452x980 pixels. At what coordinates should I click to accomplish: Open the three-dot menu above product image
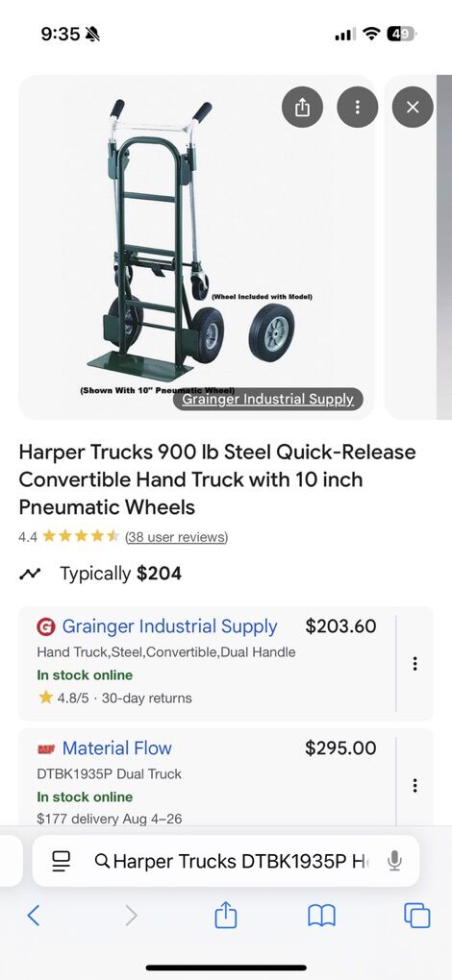[357, 108]
